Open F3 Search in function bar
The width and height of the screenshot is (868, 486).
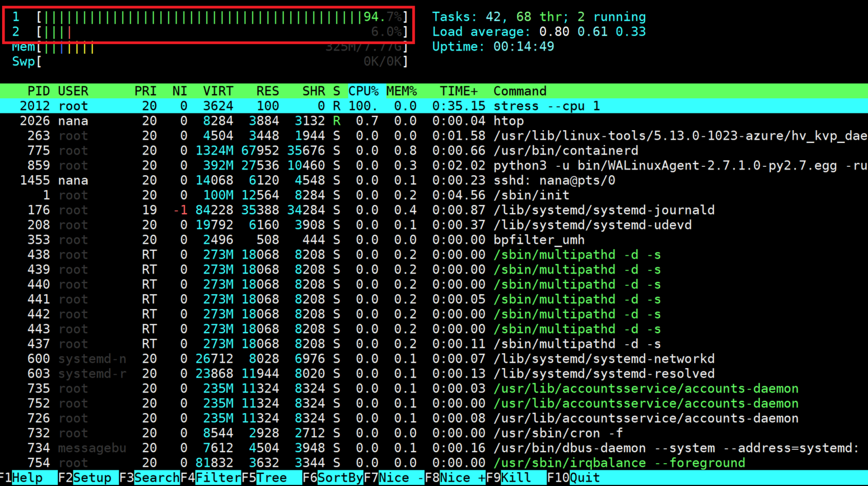[149, 478]
